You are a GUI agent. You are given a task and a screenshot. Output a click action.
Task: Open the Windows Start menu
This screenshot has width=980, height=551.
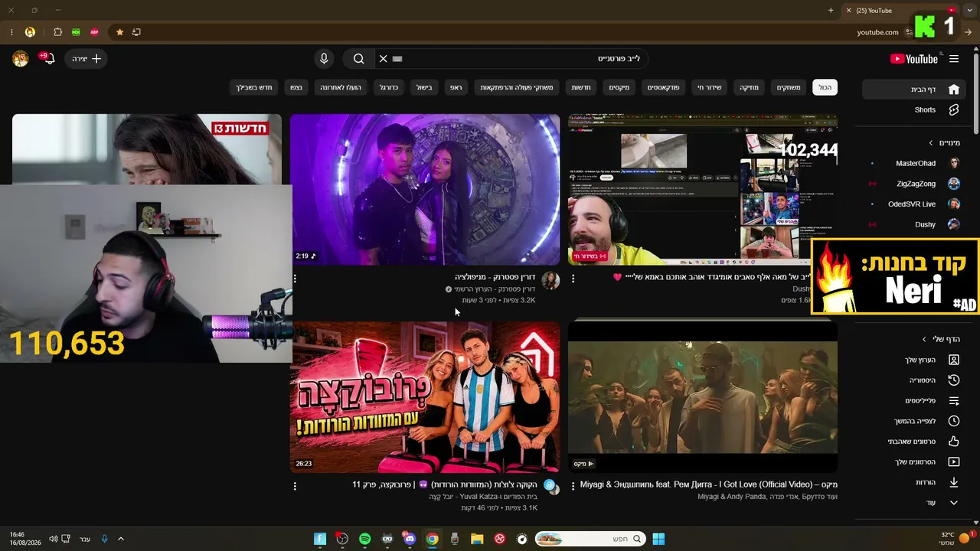click(658, 539)
